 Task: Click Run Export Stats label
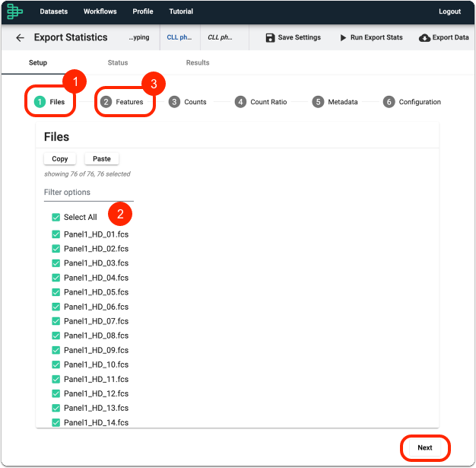(376, 38)
